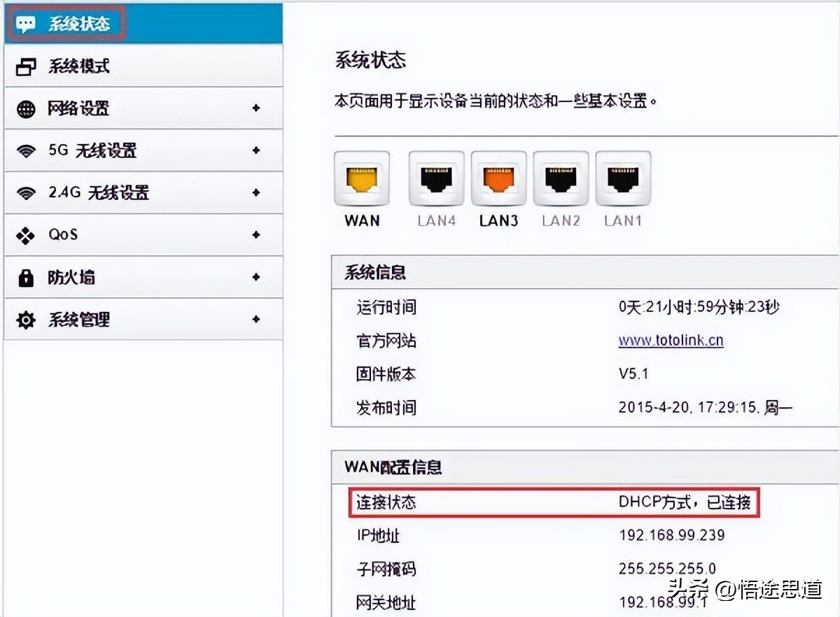Viewport: 840px width, 617px height.
Task: Click the globe icon for 网络设置
Action: click(x=24, y=108)
